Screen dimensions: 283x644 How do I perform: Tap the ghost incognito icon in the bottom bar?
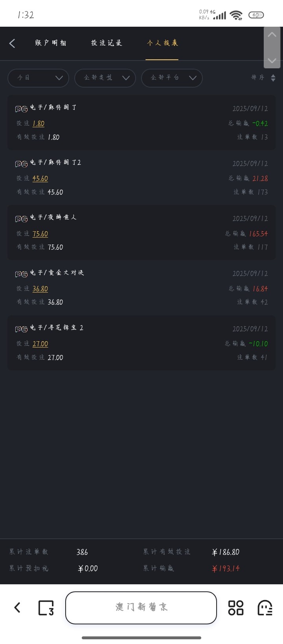pos(265,608)
